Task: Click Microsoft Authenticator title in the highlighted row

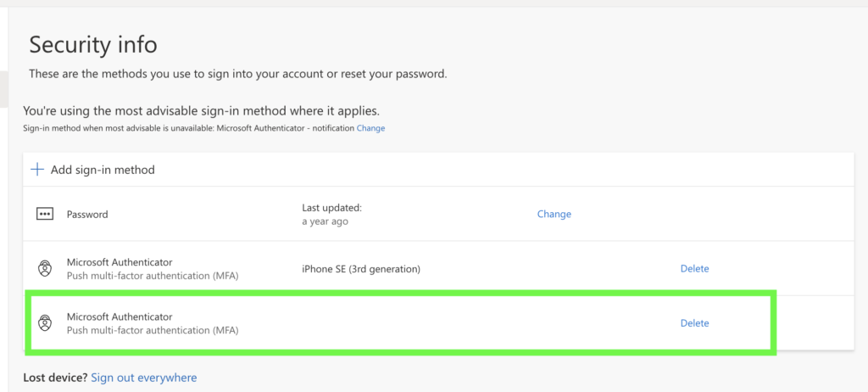Action: (x=120, y=316)
